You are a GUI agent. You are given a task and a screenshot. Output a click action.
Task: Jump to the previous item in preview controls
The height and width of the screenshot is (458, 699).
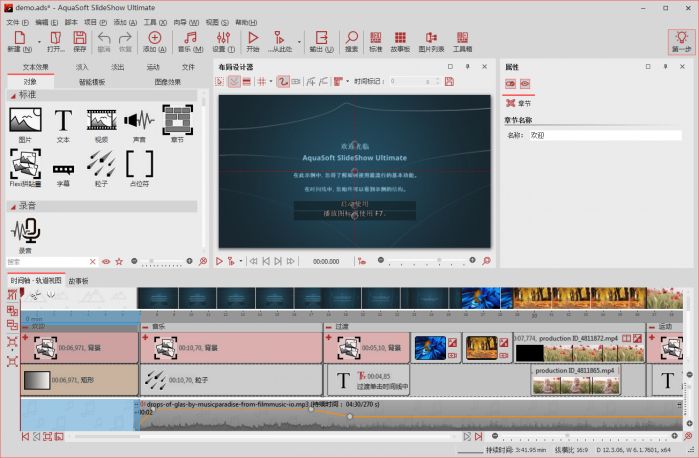point(266,261)
